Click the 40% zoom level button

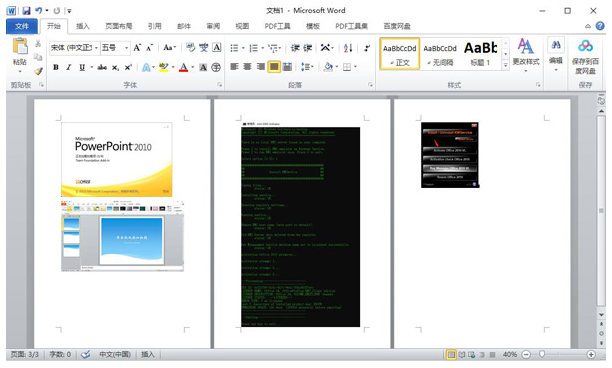coord(510,354)
